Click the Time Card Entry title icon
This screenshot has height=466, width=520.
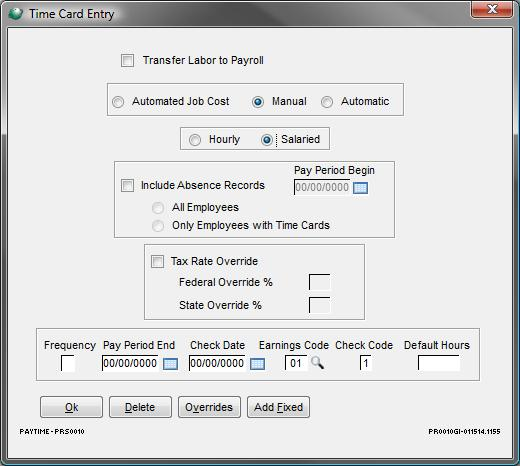click(x=15, y=14)
